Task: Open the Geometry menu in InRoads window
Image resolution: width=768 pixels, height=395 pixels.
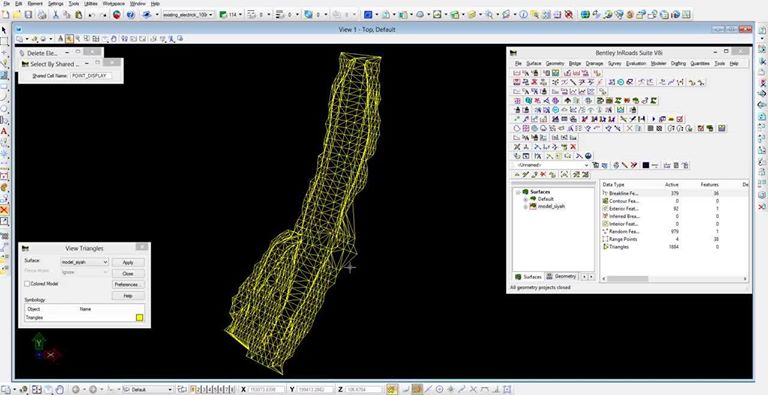Action: click(555, 64)
